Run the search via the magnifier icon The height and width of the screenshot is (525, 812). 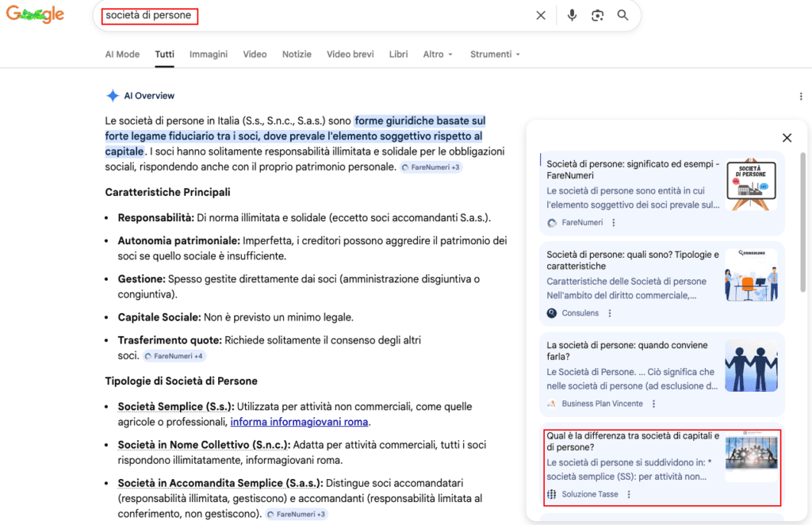pyautogui.click(x=622, y=14)
